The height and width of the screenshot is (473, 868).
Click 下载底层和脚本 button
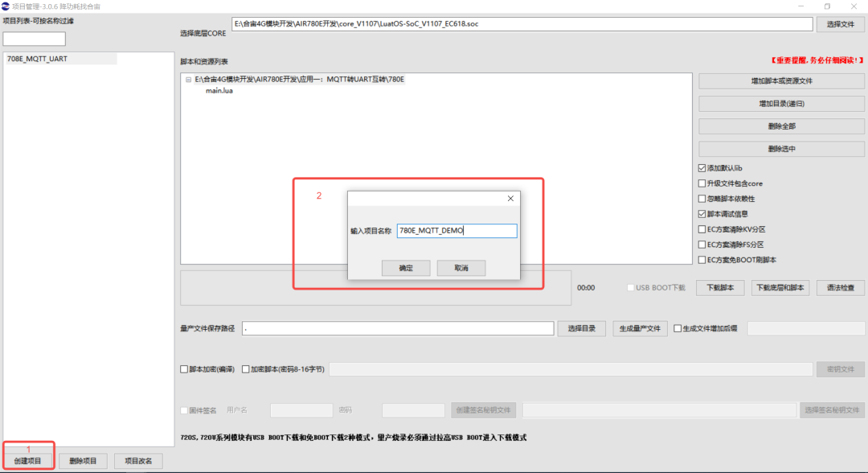click(780, 287)
